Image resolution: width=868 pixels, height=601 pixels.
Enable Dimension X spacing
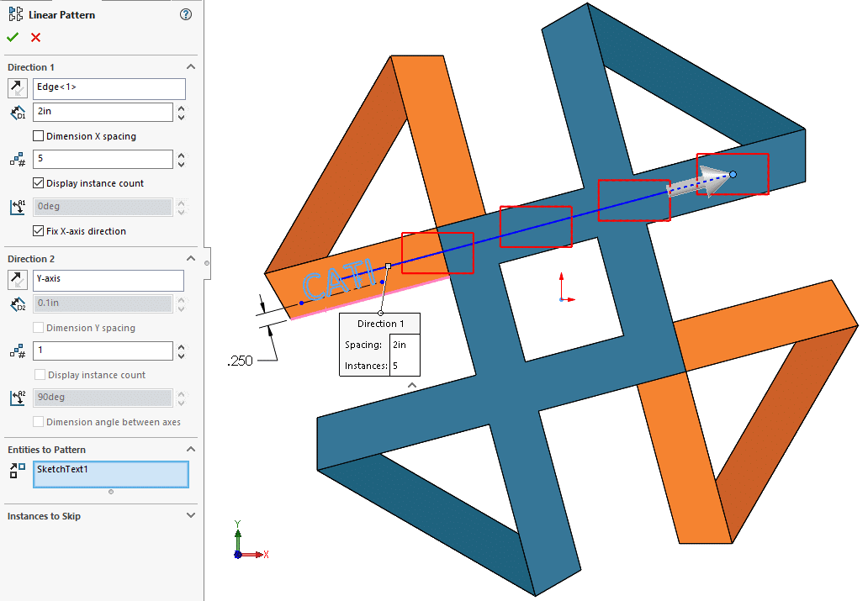tap(38, 135)
